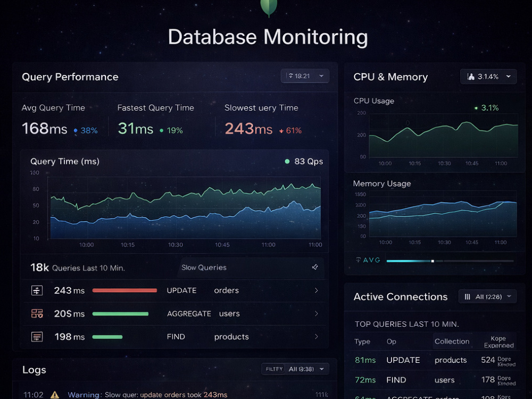Click the 81ms UPDATE products row value
Viewport: 532px width, 399px height.
tap(365, 360)
